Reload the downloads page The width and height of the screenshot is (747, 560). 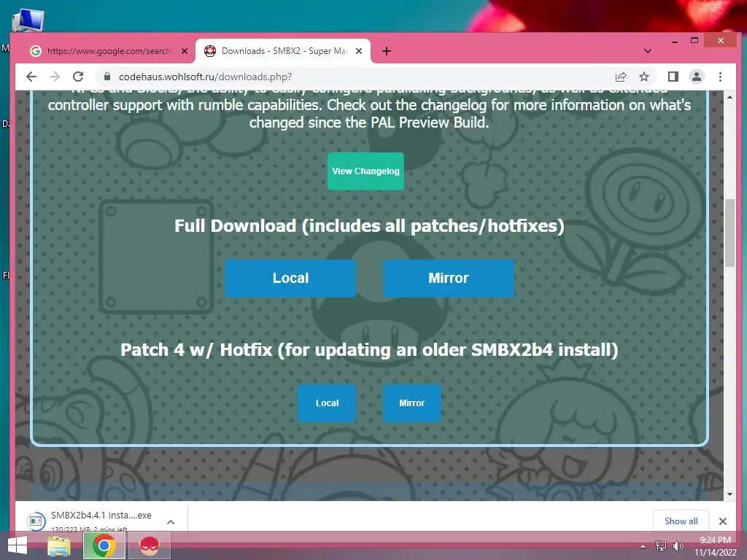click(78, 77)
